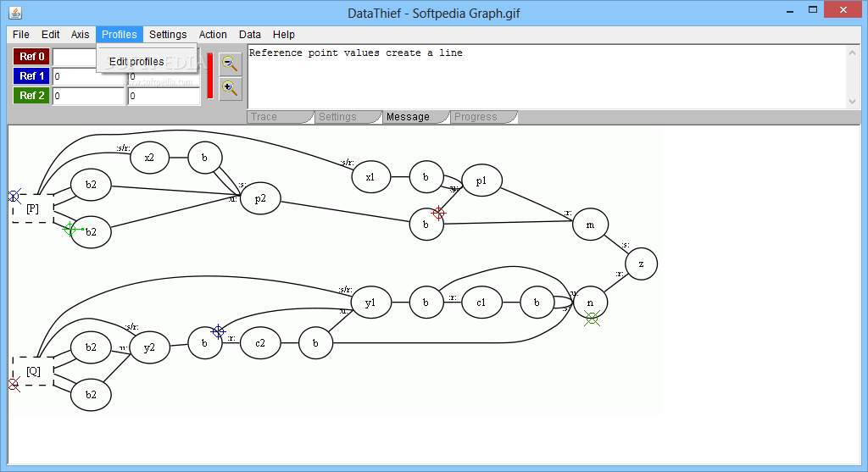Switch to the Trace tab

(280, 117)
